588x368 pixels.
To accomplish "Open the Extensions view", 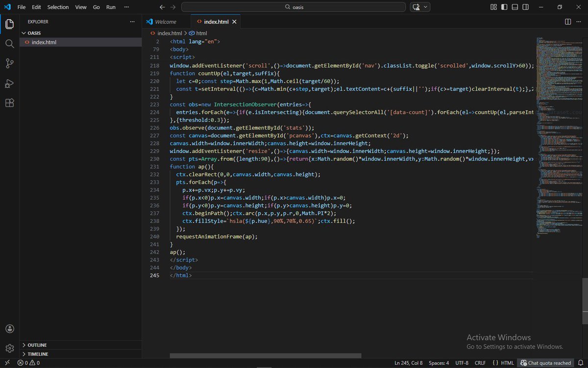I will pos(10,103).
